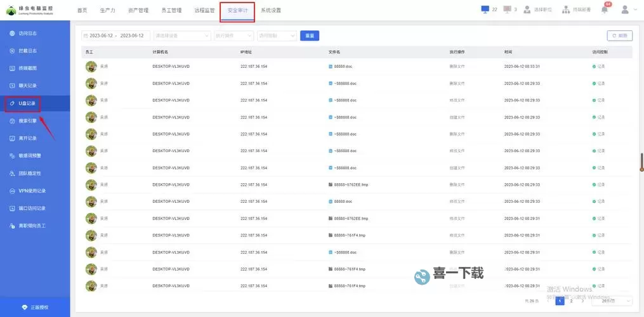Expand the user account menu
The height and width of the screenshot is (317, 644).
628,10
